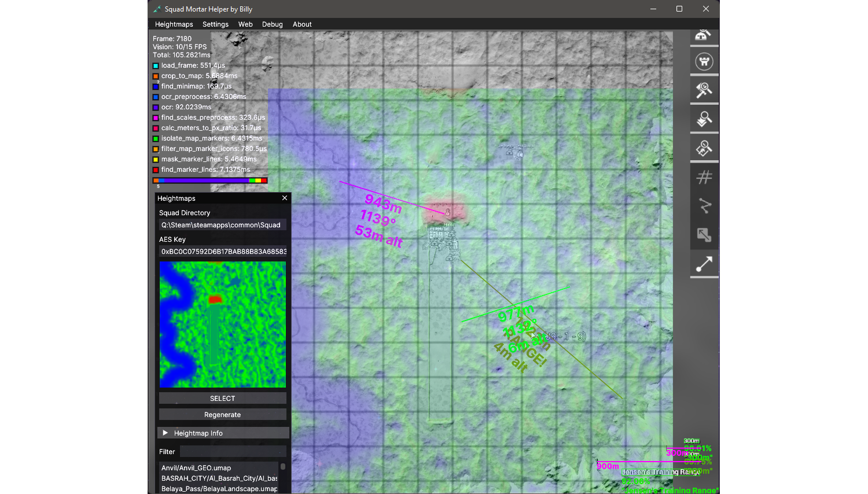Open the Web menu
The width and height of the screenshot is (868, 494).
[245, 24]
